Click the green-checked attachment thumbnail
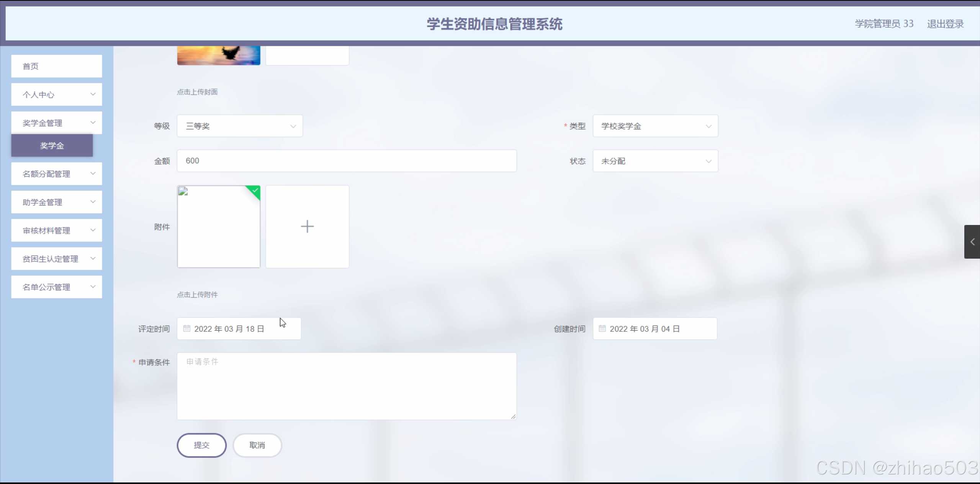Image resolution: width=980 pixels, height=484 pixels. [x=218, y=227]
